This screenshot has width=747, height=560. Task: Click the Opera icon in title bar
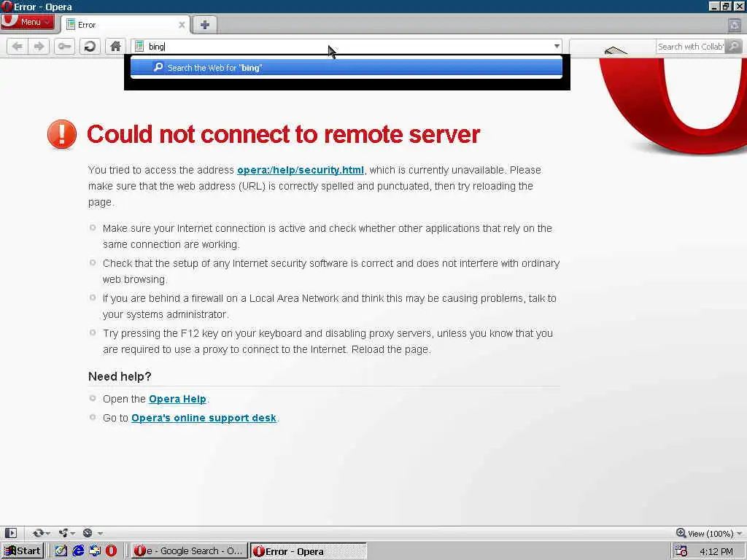[x=7, y=7]
